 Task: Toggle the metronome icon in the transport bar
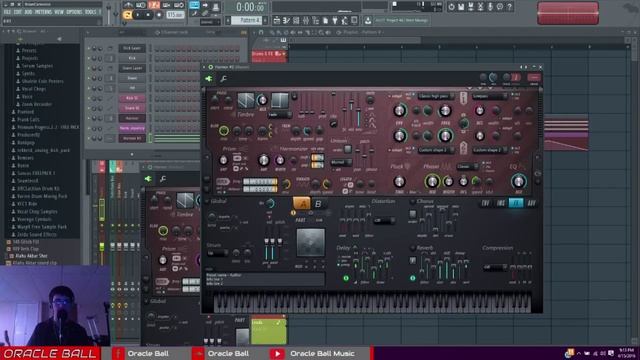pos(128,5)
